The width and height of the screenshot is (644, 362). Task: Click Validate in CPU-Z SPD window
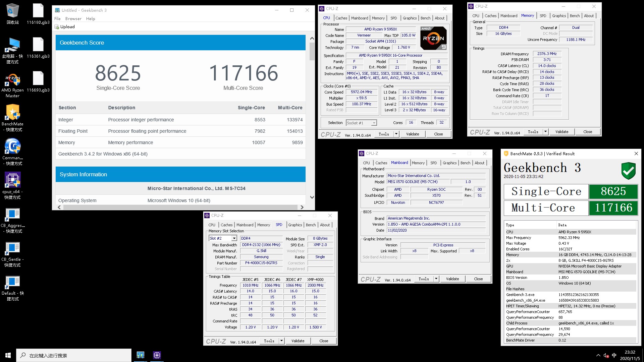coord(298,341)
